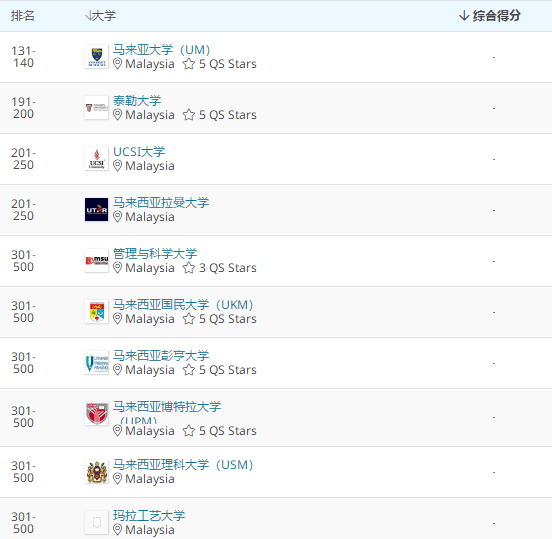This screenshot has width=552, height=539.
Task: Click the 191-200 rank cell
Action: [x=23, y=108]
